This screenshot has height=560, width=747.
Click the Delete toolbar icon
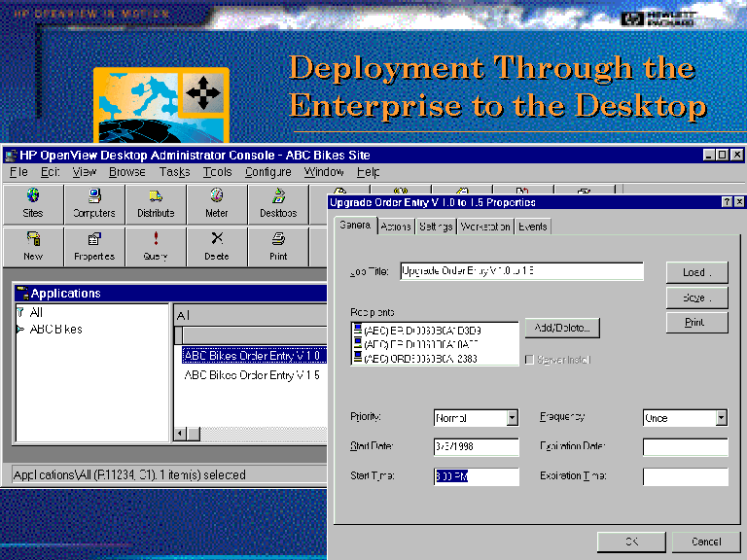tap(217, 246)
